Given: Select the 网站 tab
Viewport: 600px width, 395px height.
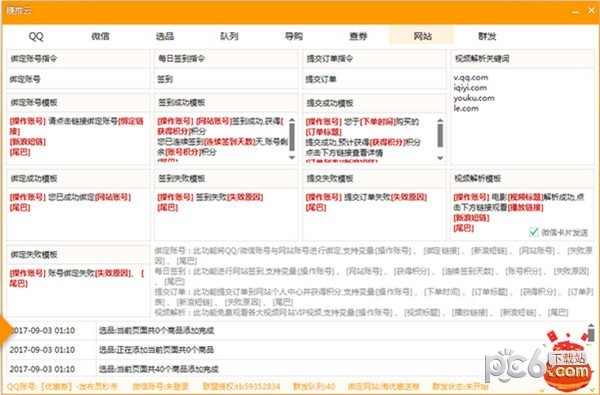Looking at the screenshot, I should click(422, 36).
